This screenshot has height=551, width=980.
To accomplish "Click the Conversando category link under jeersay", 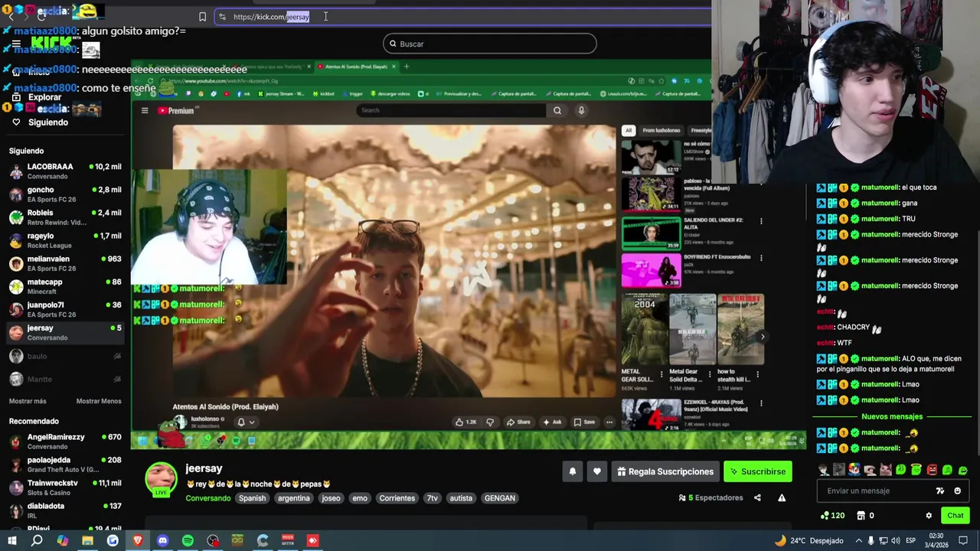I will pos(207,498).
